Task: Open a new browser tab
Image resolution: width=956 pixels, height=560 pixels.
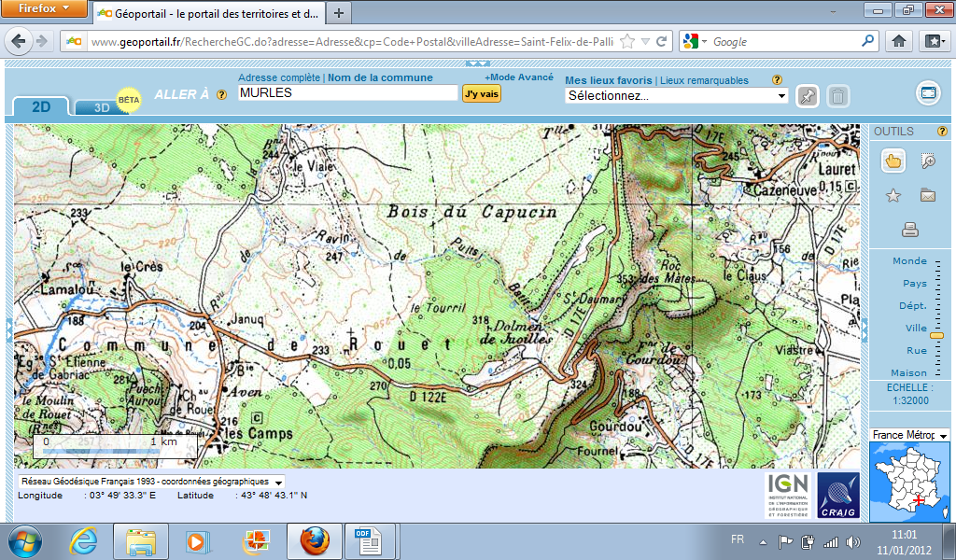Action: (339, 13)
